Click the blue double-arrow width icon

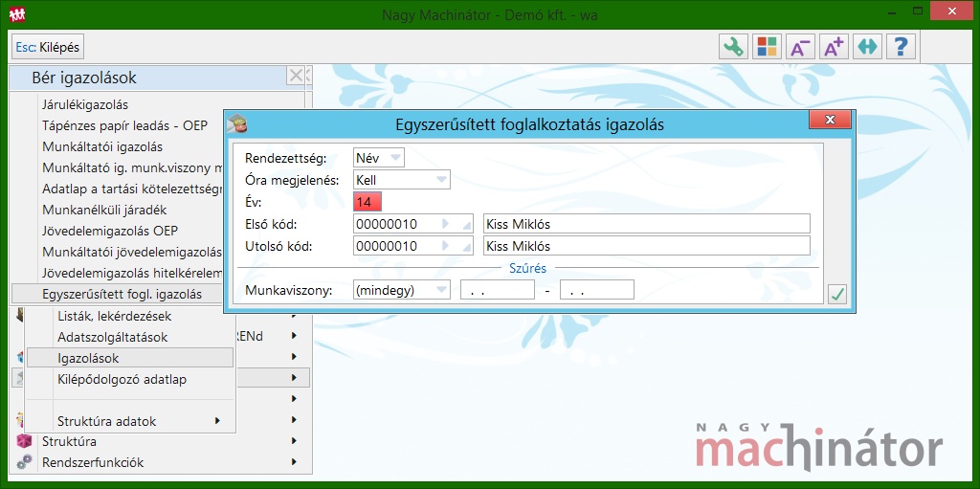(867, 47)
